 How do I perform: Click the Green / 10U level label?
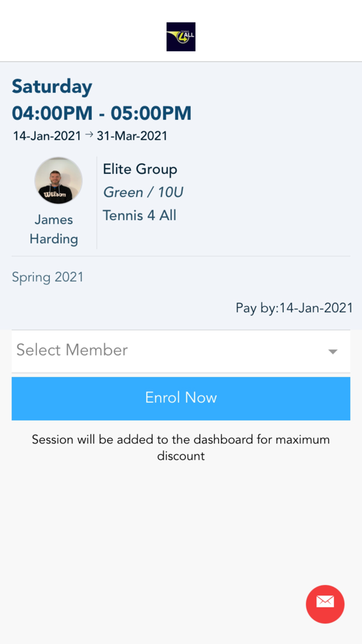143,192
